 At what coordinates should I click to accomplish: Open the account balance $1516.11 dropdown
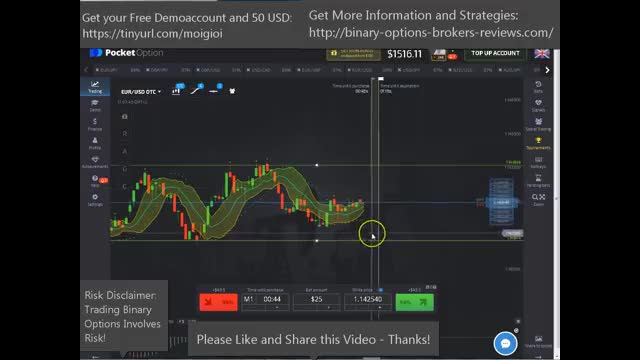[x=404, y=54]
